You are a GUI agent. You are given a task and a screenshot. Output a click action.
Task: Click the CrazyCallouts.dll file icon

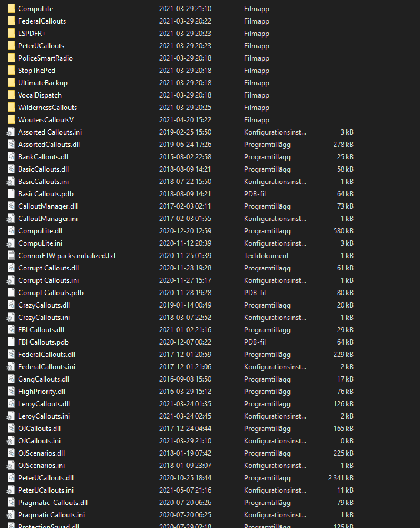pos(11,305)
